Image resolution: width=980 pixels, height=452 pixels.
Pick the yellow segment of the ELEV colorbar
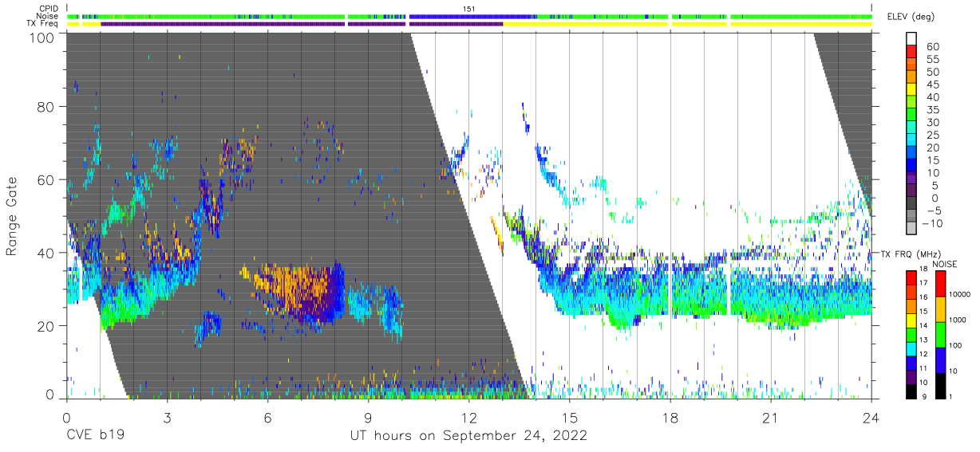click(x=913, y=89)
